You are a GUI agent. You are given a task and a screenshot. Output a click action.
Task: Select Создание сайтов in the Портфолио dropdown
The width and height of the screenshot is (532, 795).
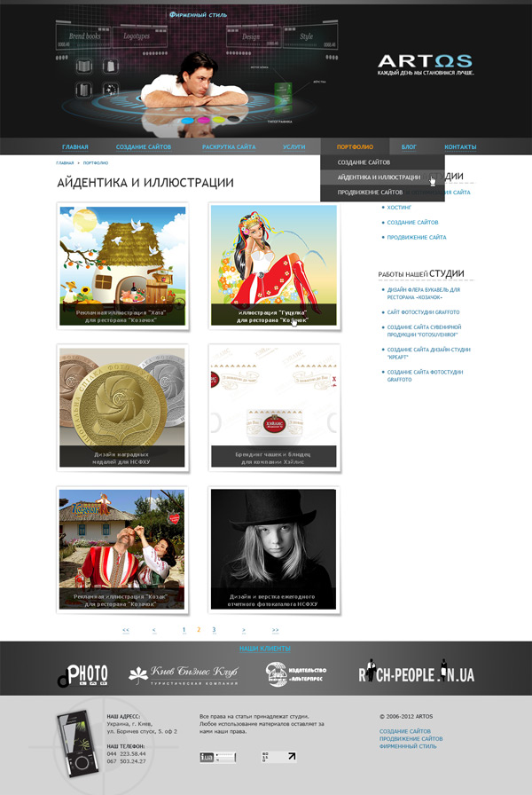pyautogui.click(x=364, y=162)
